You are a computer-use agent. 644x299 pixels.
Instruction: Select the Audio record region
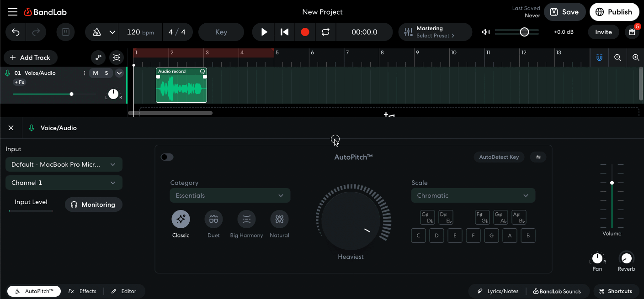pyautogui.click(x=181, y=85)
